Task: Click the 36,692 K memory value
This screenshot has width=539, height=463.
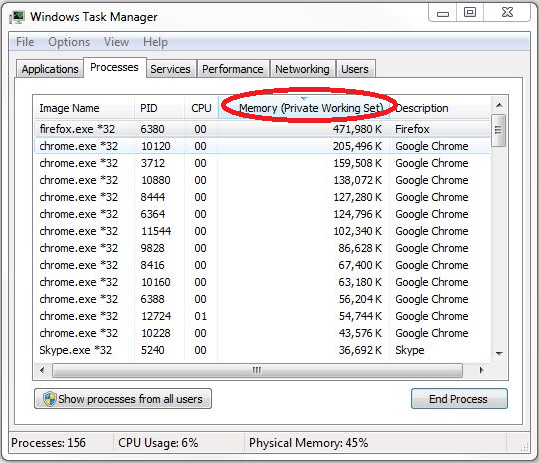Action: tap(360, 350)
